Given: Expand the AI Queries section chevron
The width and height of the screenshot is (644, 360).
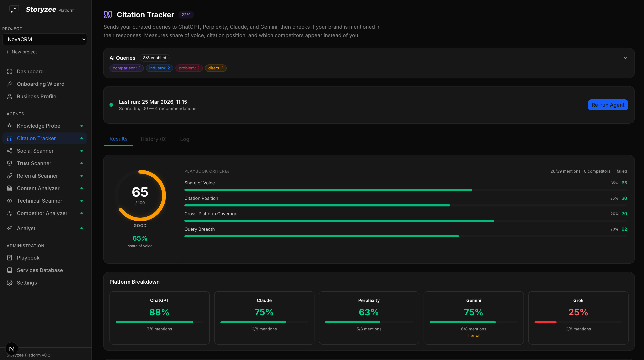Looking at the screenshot, I should point(625,58).
